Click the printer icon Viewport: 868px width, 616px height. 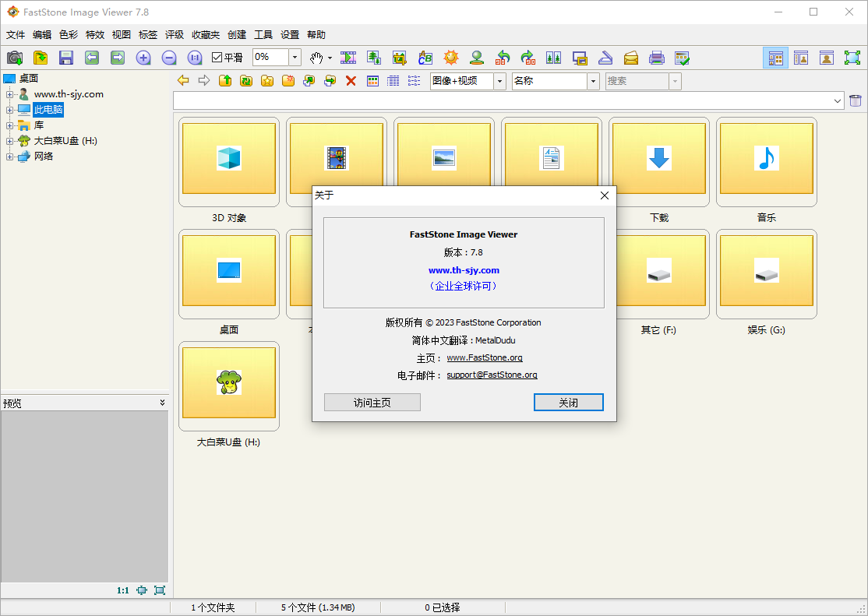click(x=657, y=58)
